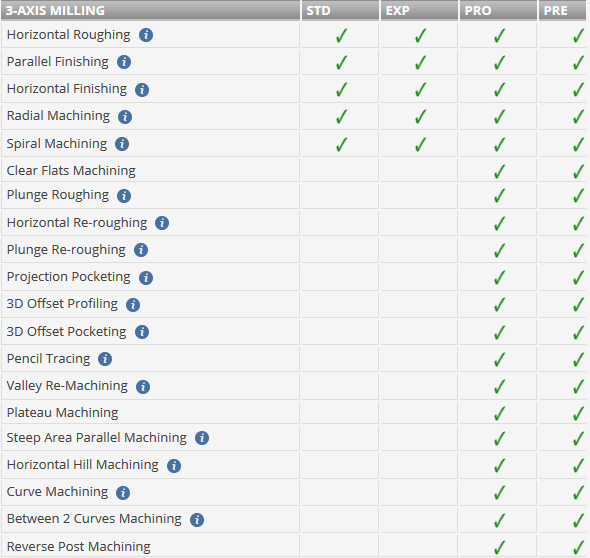Click the Clear Flats Machining label
This screenshot has width=590, height=558.
71,170
